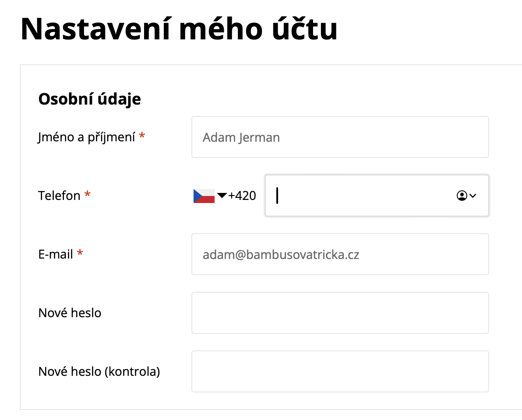The height and width of the screenshot is (420, 522).
Task: Click inside the Telefon number input
Action: click(x=377, y=196)
